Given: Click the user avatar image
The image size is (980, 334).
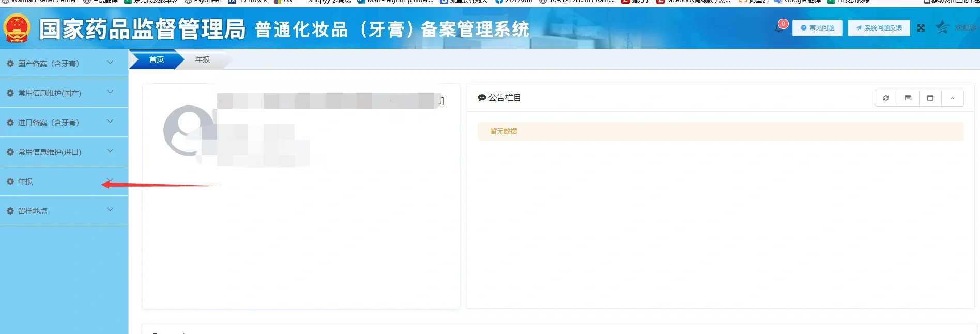Looking at the screenshot, I should tap(189, 131).
